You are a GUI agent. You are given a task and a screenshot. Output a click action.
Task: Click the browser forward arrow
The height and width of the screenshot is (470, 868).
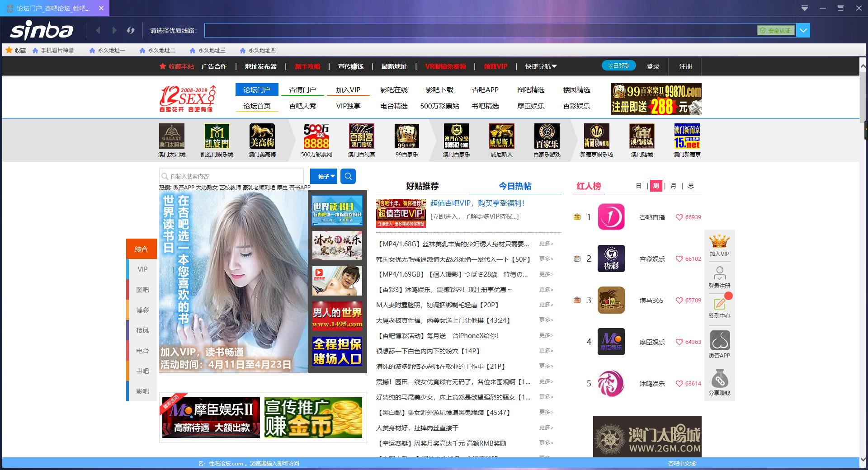(x=114, y=30)
